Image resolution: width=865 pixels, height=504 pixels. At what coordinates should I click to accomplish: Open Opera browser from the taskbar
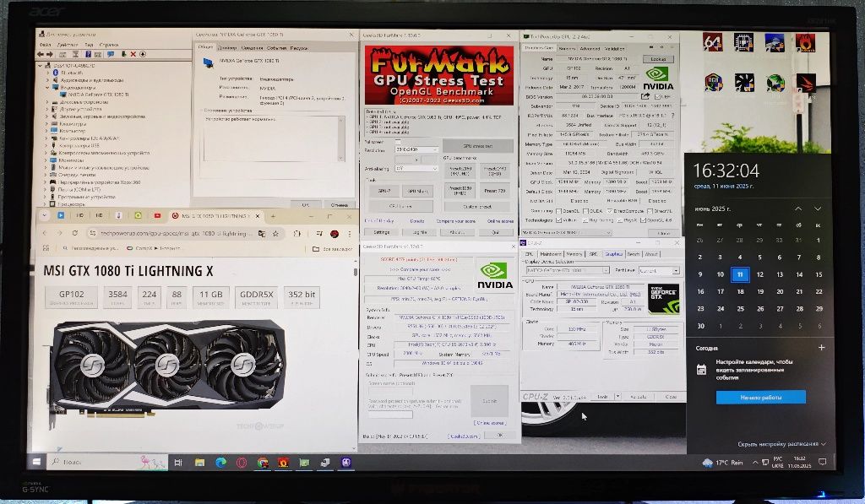(x=241, y=463)
